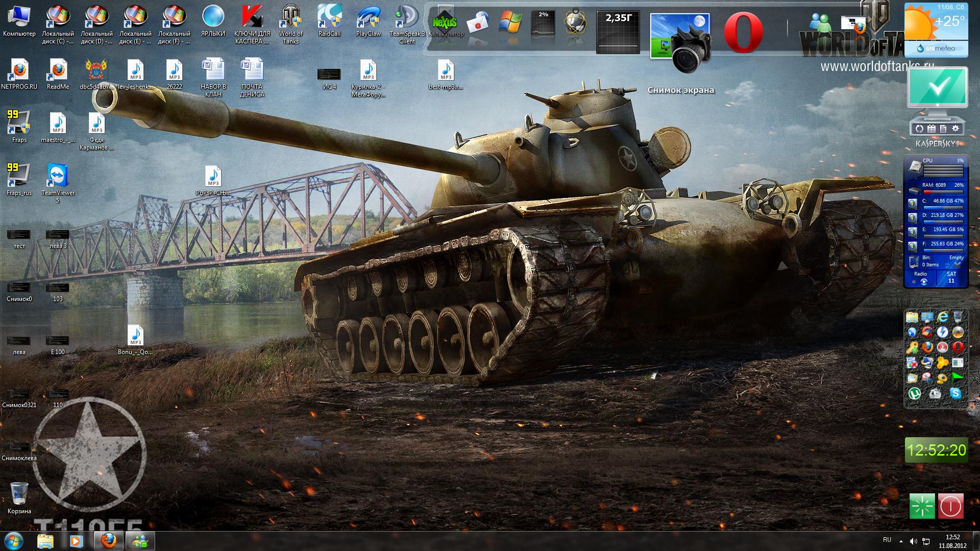Open the volume speaker tray icon
The width and height of the screenshot is (980, 551).
pyautogui.click(x=913, y=541)
